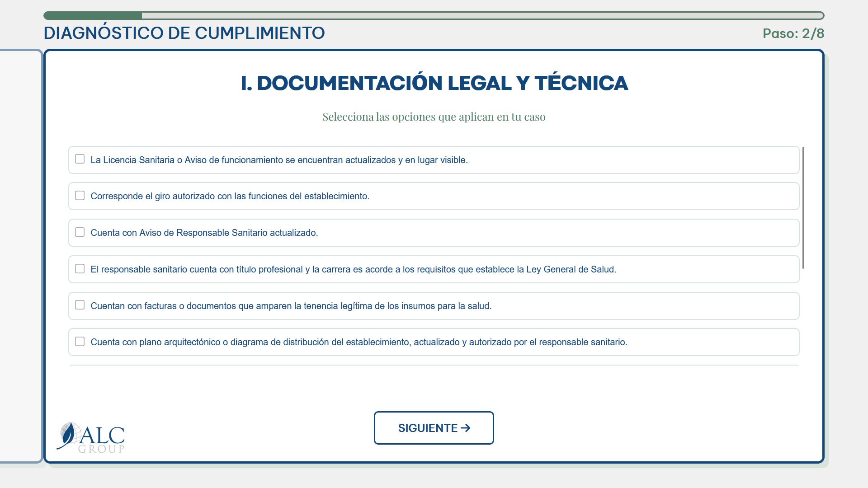Click the Licencia Sanitaria option row
Viewport: 868px width, 488px height.
407,160
